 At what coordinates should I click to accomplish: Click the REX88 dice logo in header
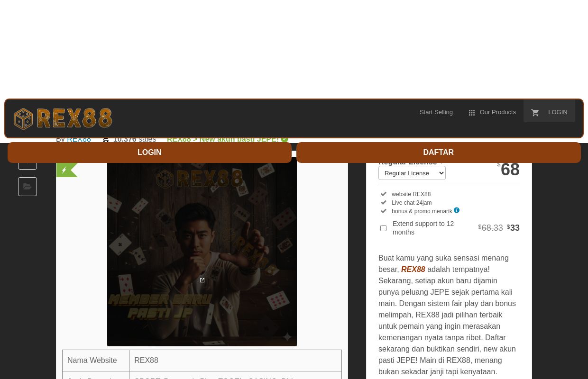[63, 118]
